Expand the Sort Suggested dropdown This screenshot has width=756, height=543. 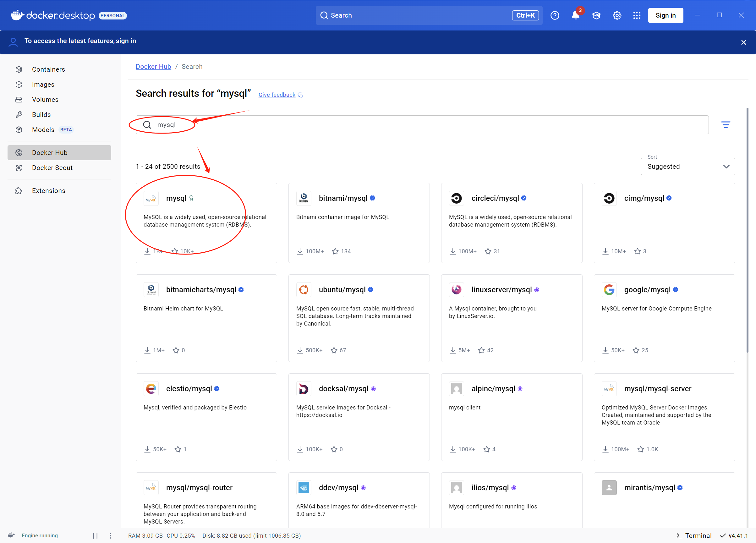(x=688, y=166)
